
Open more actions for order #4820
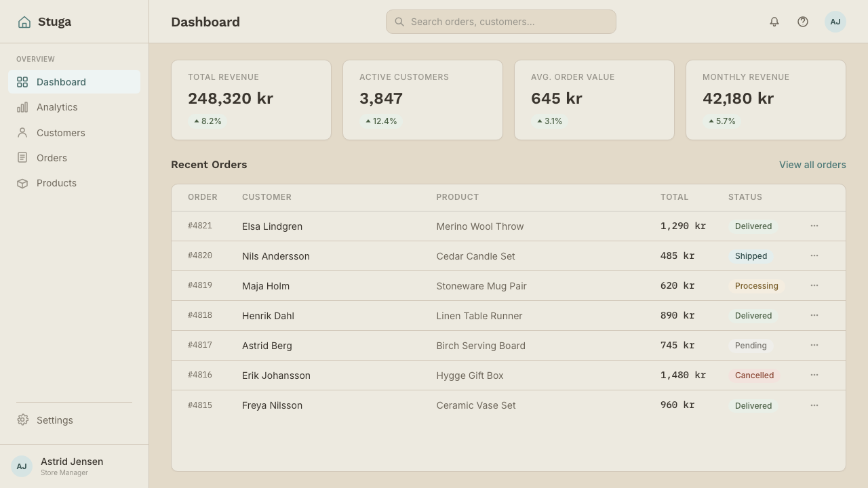[x=814, y=256]
